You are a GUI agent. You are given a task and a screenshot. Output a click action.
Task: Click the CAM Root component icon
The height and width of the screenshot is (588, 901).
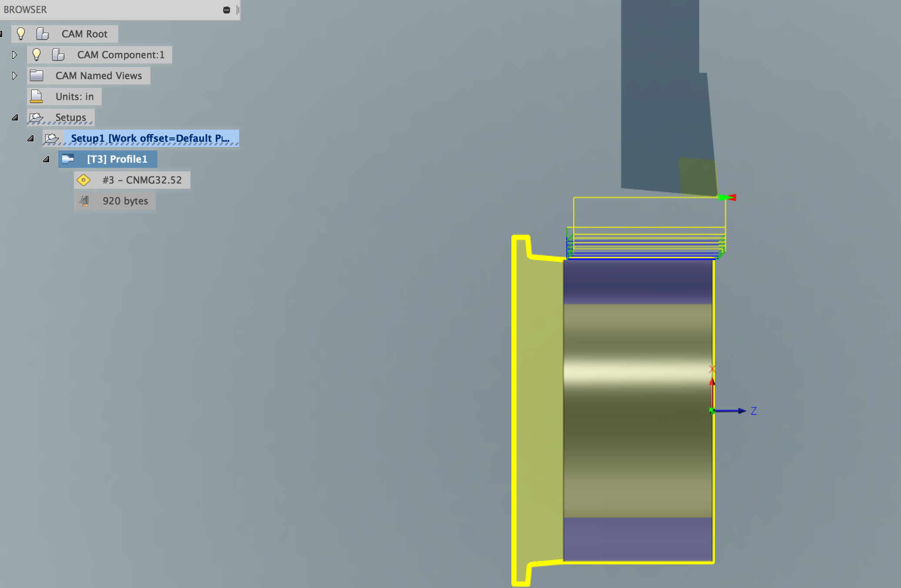point(42,33)
